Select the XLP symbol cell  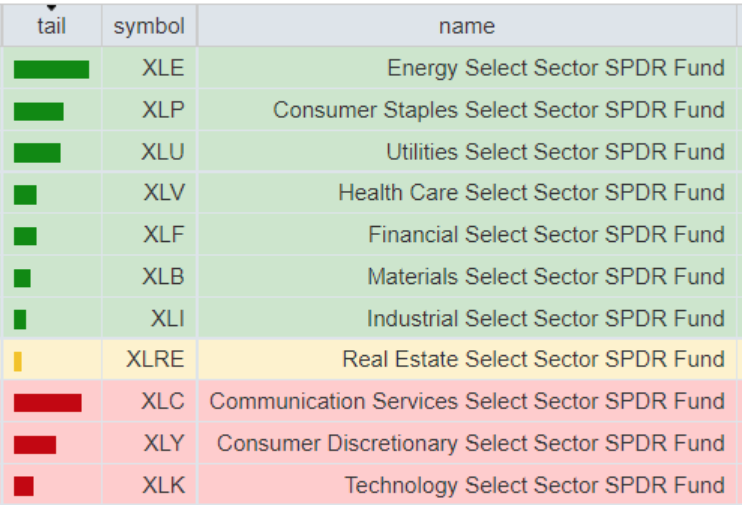[163, 110]
